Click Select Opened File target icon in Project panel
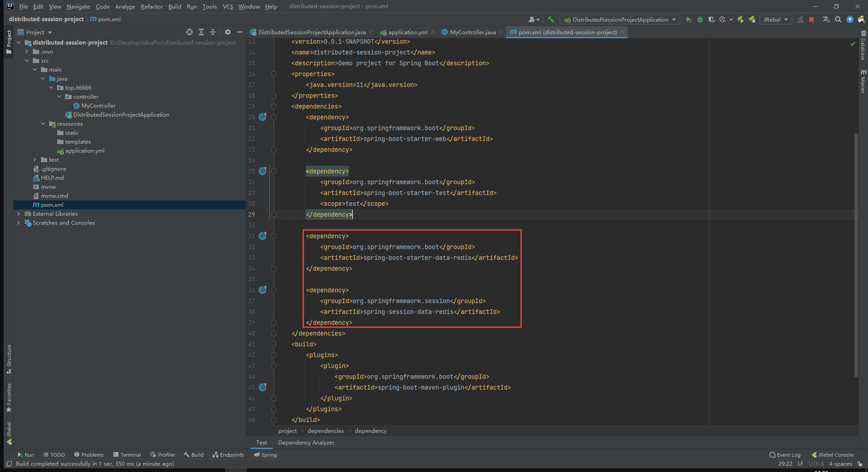 tap(190, 32)
